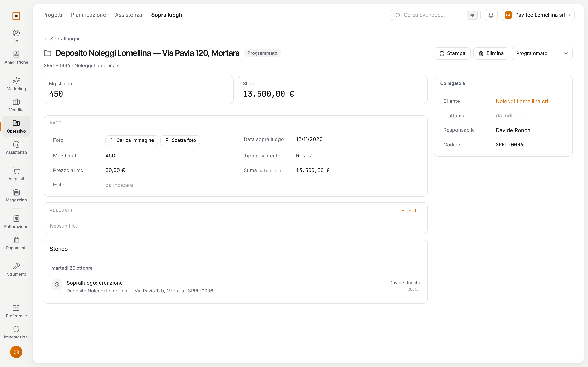The width and height of the screenshot is (588, 367).
Task: Open Pavitec Lomellina srl company switcher
Action: point(538,15)
